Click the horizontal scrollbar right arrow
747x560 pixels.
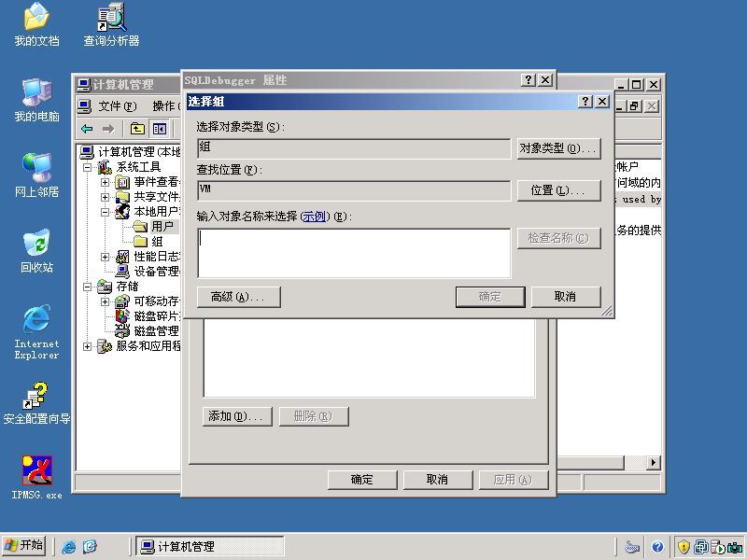tap(654, 462)
